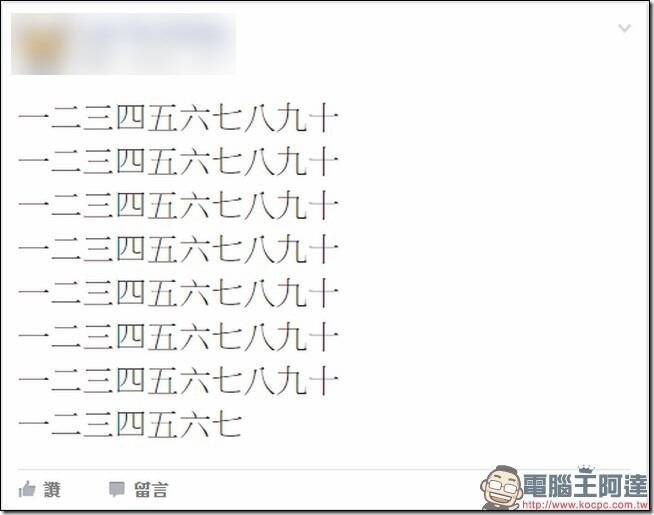This screenshot has width=654, height=515.
Task: Click the 六 in the last short line
Action: pos(195,425)
